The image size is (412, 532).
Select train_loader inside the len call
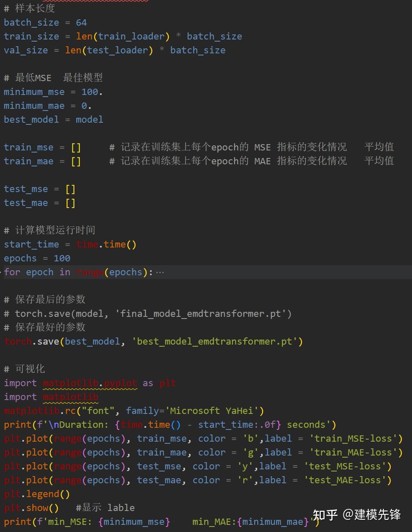pos(131,37)
